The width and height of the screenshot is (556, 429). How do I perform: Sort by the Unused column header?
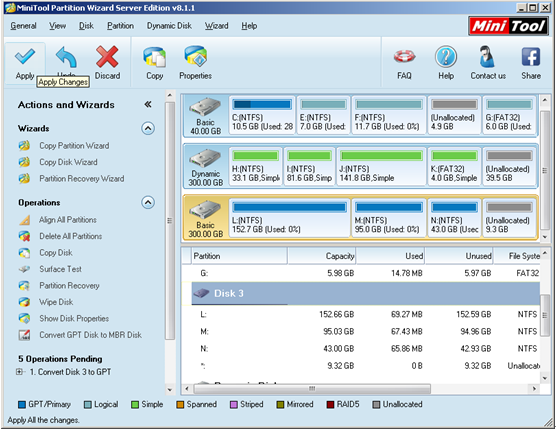coord(459,256)
